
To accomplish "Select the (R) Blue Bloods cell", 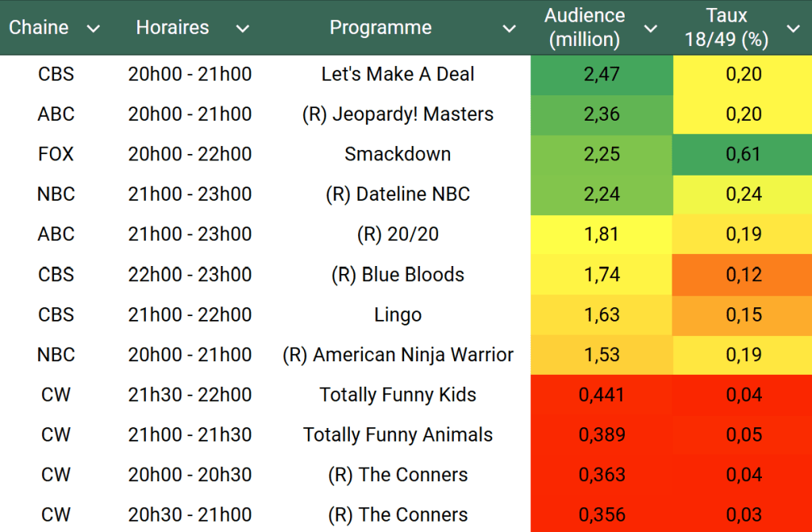I will pos(398,275).
